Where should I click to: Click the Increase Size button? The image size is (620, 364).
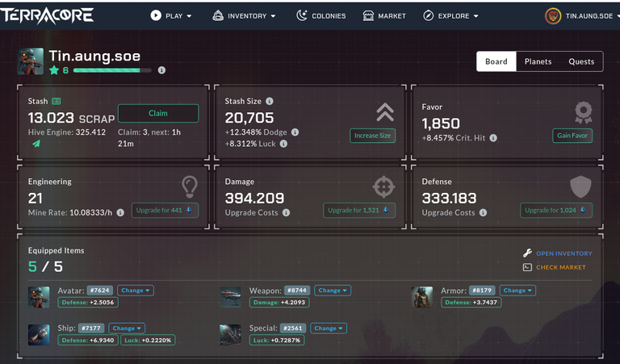click(372, 136)
